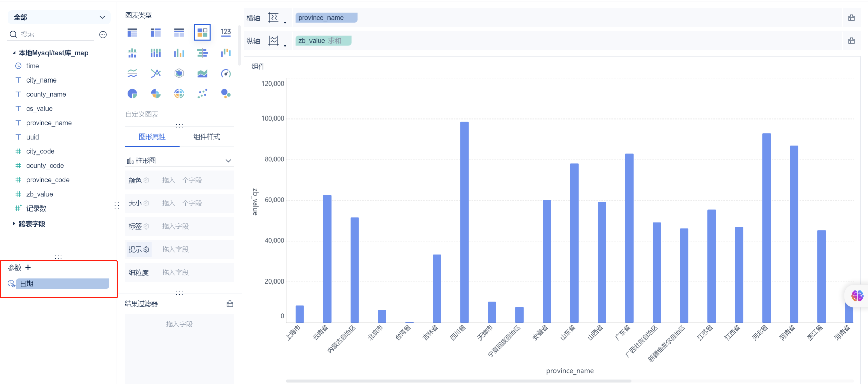Select the county_name field
This screenshot has width=868, height=384.
46,94
